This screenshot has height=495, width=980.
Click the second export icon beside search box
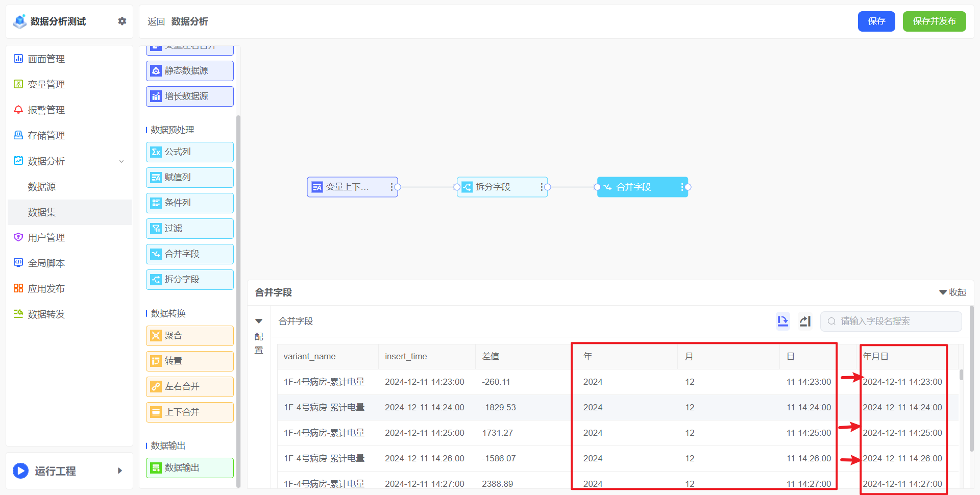pos(805,321)
